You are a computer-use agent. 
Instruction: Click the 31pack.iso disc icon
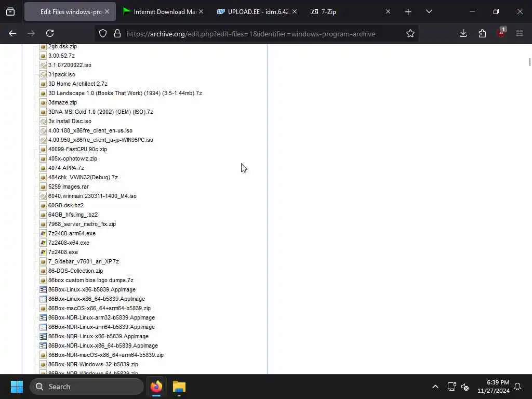click(x=43, y=75)
